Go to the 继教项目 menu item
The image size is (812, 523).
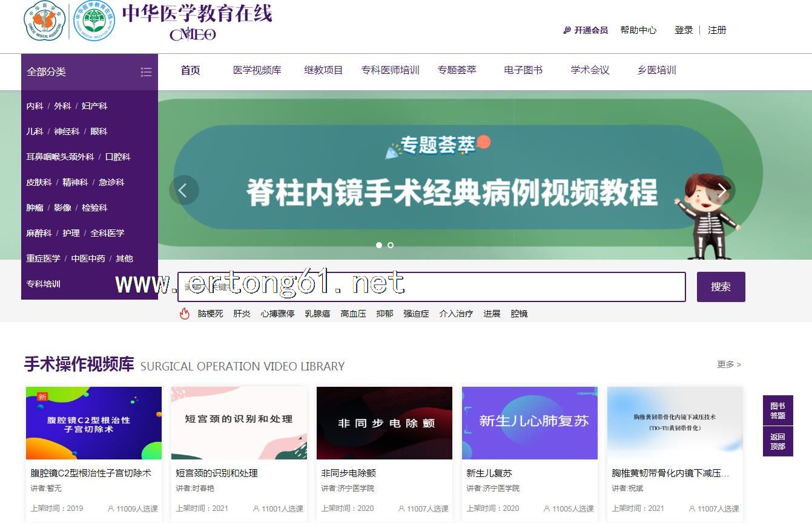tap(323, 70)
